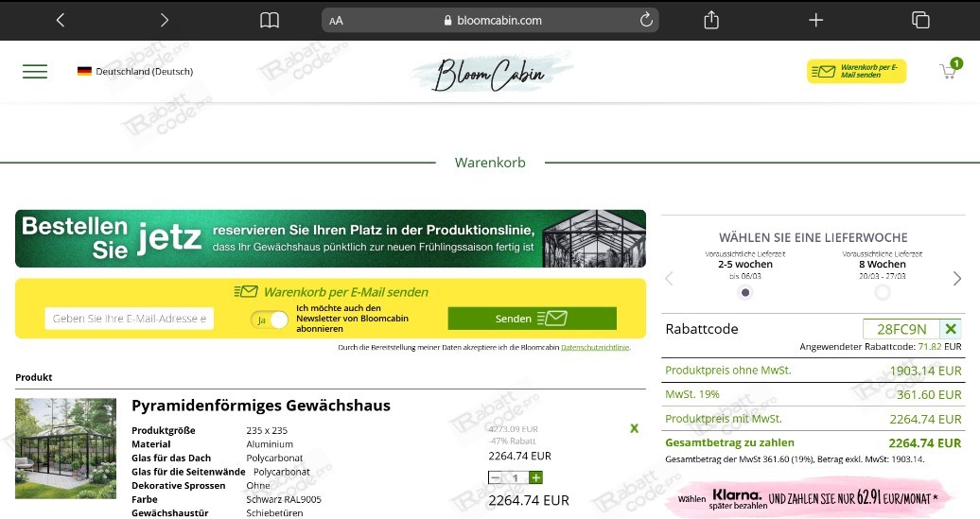This screenshot has width=980, height=519.
Task: Decrease quantity with minus button
Action: [x=495, y=477]
